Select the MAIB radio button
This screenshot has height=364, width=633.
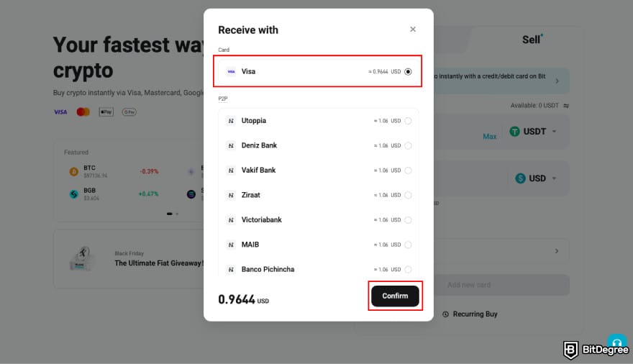(x=408, y=245)
